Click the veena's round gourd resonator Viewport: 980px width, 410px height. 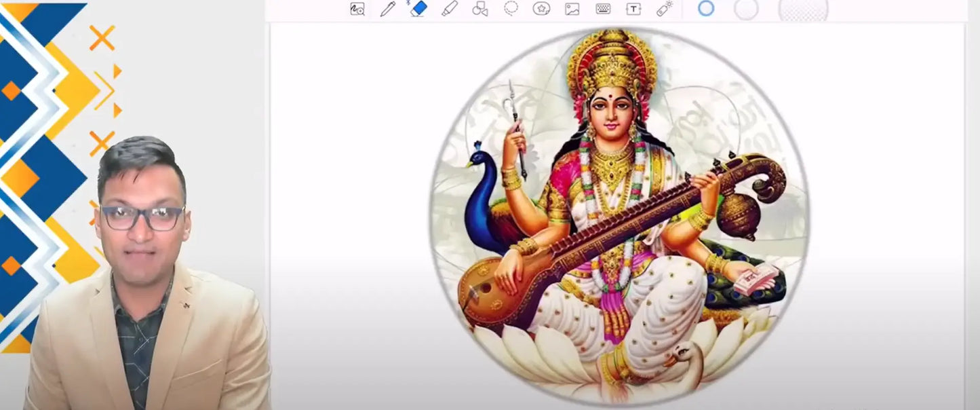741,215
